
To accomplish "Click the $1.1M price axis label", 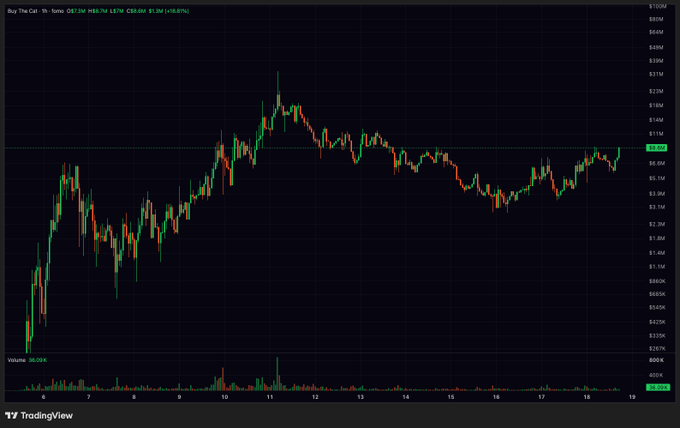I will 657,267.
